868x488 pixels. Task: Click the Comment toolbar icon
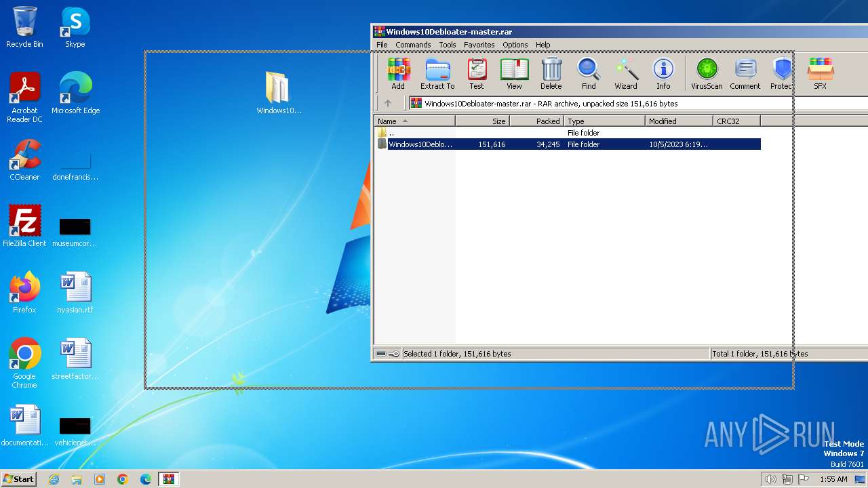pyautogui.click(x=745, y=74)
